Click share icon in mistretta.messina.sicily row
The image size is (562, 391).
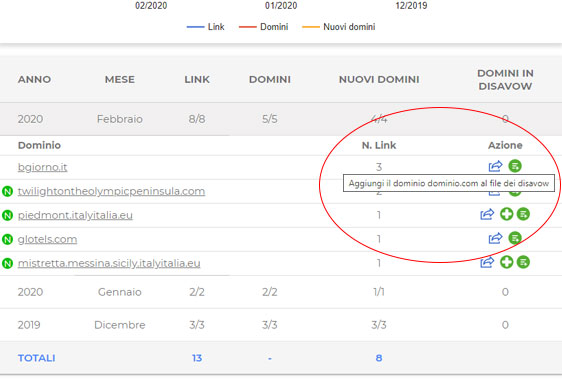pos(487,262)
